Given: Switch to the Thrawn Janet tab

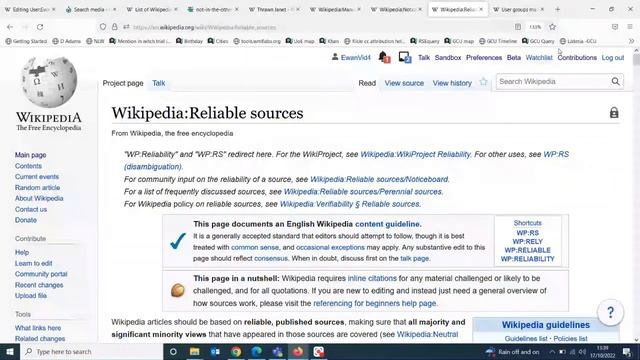Looking at the screenshot, I should click(x=273, y=9).
